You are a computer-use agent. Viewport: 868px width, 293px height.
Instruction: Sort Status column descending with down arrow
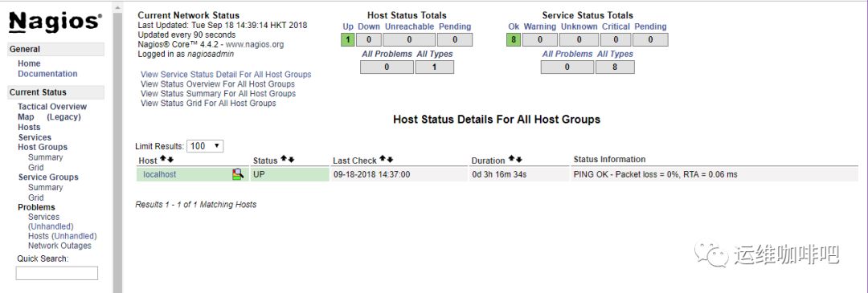coord(291,159)
